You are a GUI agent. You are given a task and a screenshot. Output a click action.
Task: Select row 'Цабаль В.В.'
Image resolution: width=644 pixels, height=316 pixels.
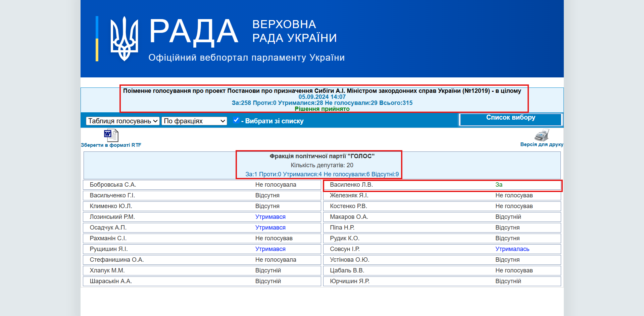coord(442,270)
